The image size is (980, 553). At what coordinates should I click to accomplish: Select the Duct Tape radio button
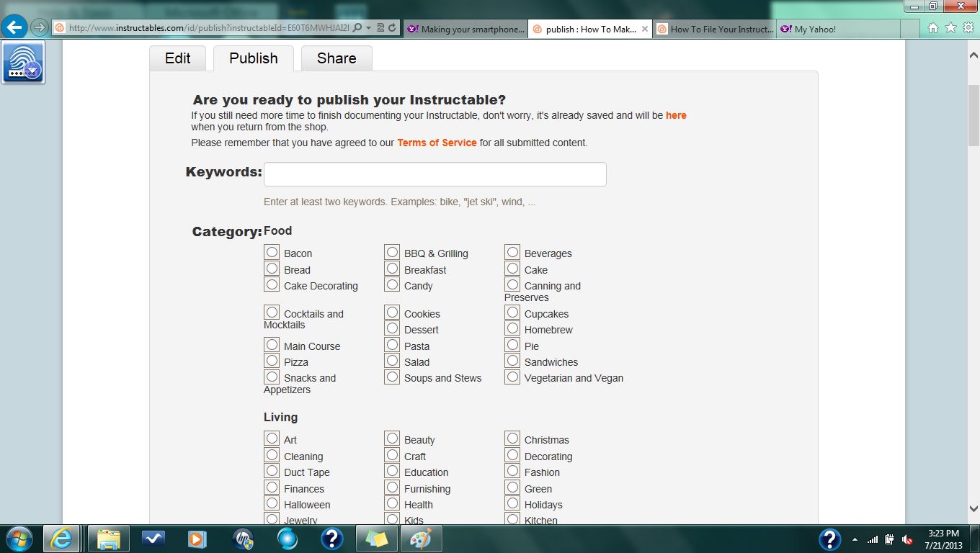[272, 471]
